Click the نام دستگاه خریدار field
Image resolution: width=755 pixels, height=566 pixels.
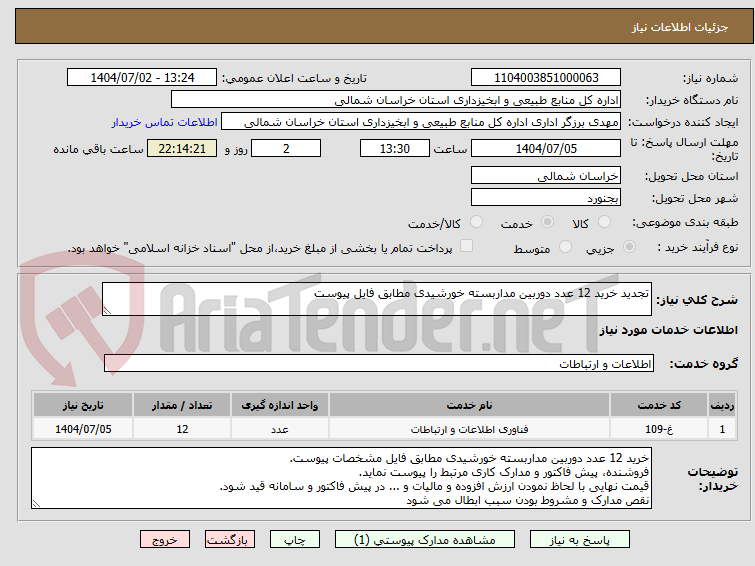click(396, 100)
